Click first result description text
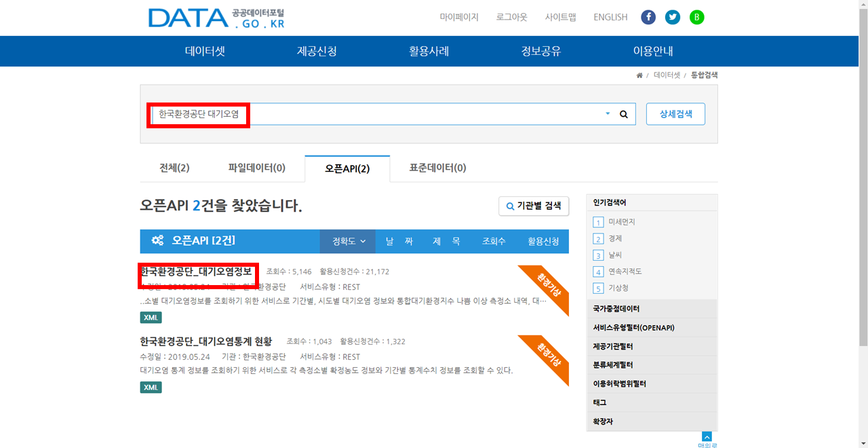868x448 pixels. [343, 301]
